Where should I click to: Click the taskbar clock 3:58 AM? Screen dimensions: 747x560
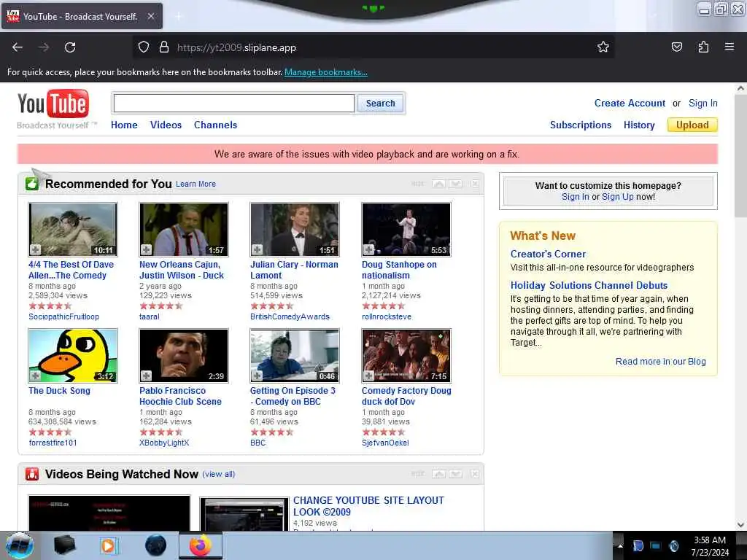click(709, 540)
